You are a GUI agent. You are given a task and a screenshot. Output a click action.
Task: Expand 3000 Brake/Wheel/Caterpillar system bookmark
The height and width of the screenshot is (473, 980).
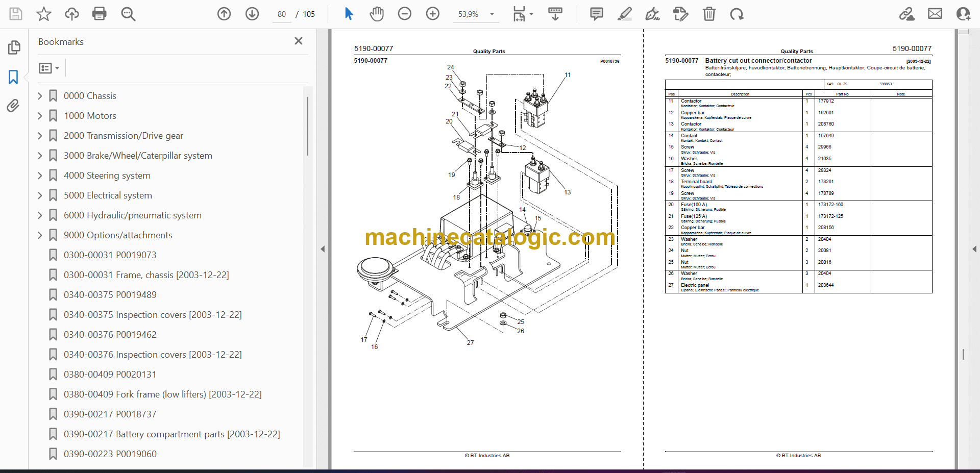(40, 156)
